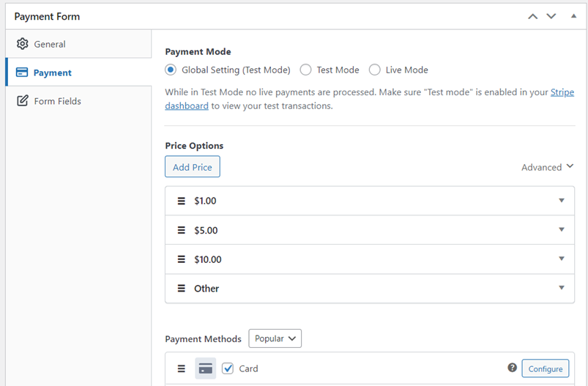
Task: Click the $5.00 price label
Action: pyautogui.click(x=206, y=230)
